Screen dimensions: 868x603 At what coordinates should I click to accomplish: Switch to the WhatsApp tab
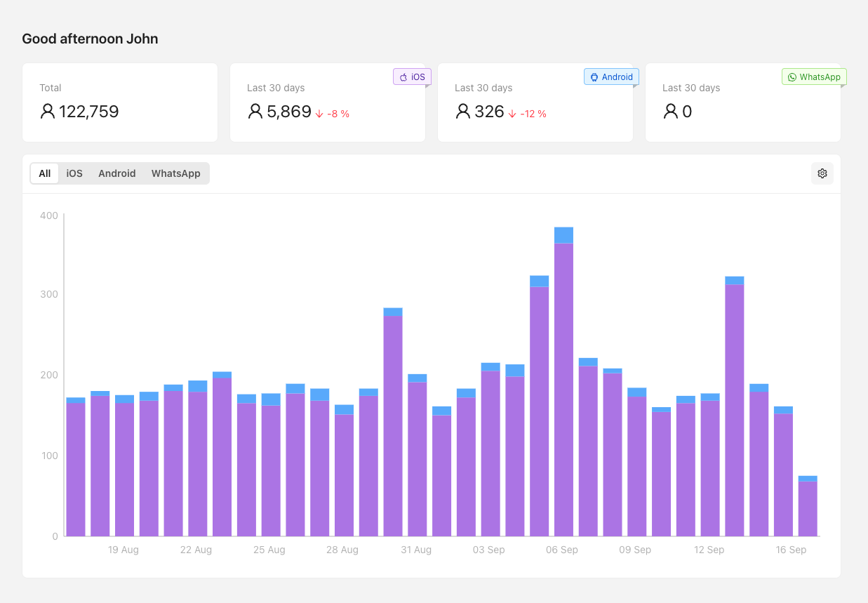click(175, 173)
